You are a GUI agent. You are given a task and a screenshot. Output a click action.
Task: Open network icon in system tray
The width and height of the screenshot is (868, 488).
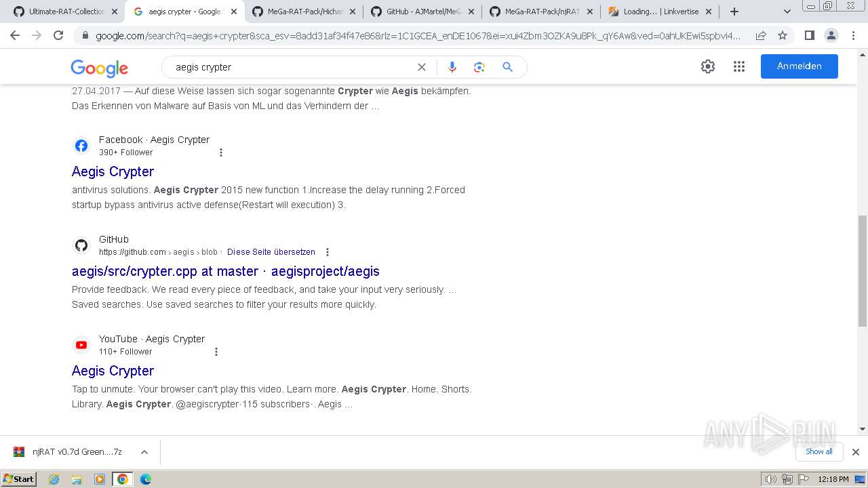point(787,479)
